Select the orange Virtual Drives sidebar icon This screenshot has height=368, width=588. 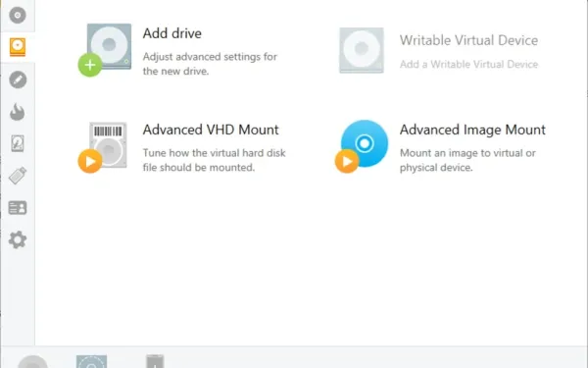pos(18,47)
